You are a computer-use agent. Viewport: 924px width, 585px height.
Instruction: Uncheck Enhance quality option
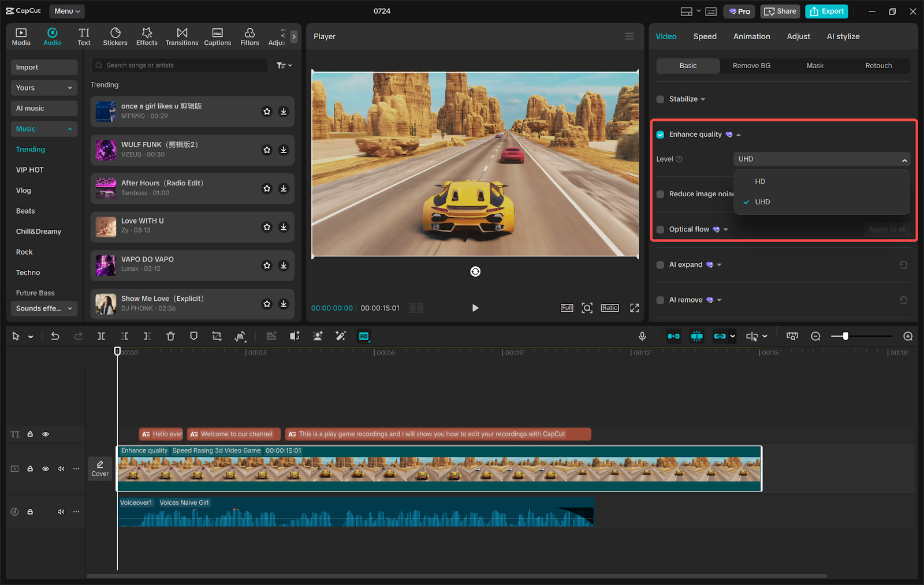point(660,135)
